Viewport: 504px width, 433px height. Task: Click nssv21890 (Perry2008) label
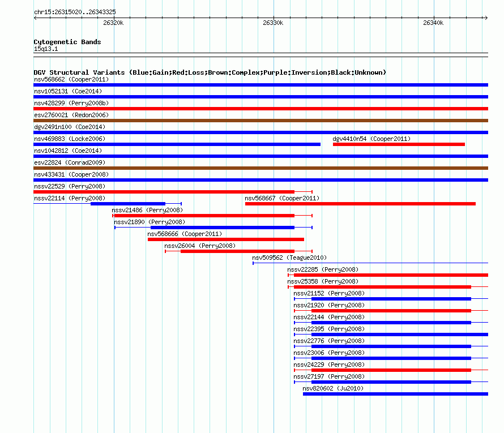tap(150, 222)
